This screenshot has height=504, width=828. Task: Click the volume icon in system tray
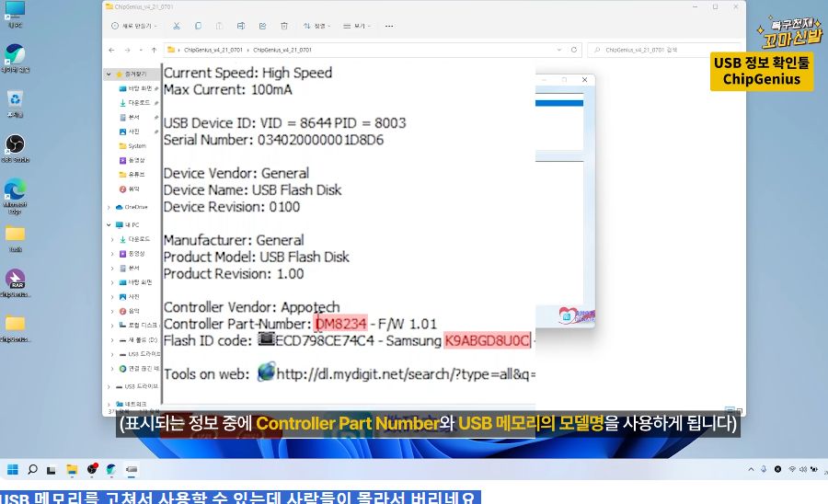(x=803, y=469)
